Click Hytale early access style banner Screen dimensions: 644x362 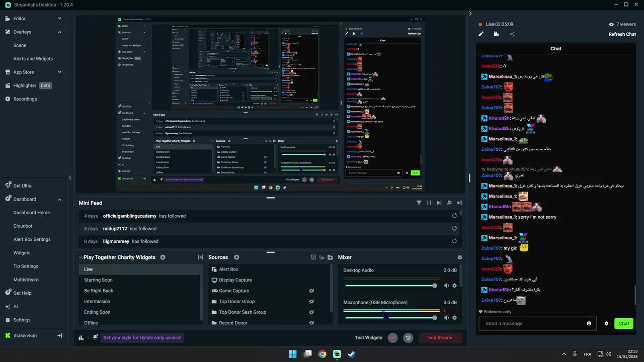coord(142,338)
